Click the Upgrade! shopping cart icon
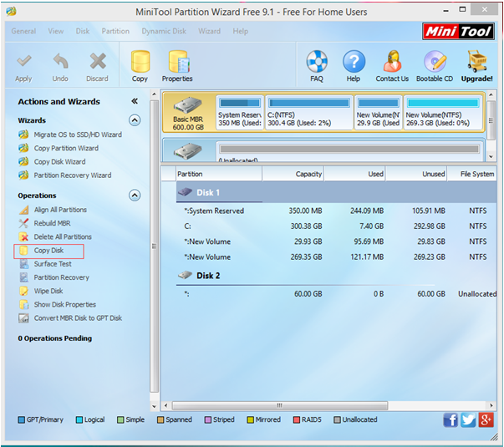The width and height of the screenshot is (504, 447). point(477,61)
